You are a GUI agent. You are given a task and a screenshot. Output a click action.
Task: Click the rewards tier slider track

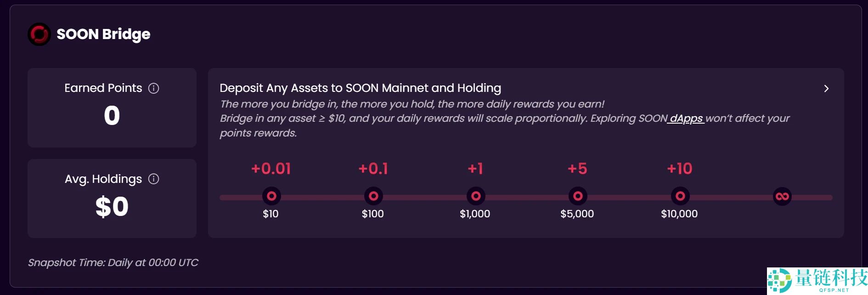click(527, 198)
